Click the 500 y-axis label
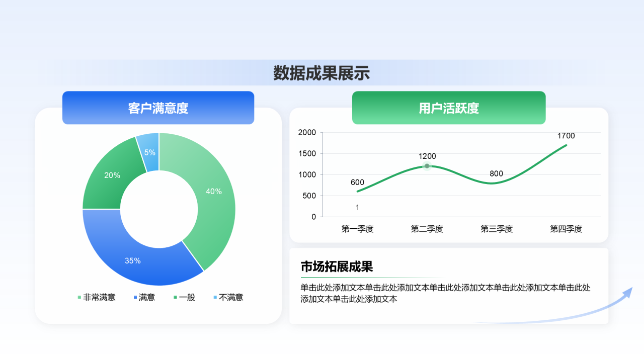 click(309, 196)
